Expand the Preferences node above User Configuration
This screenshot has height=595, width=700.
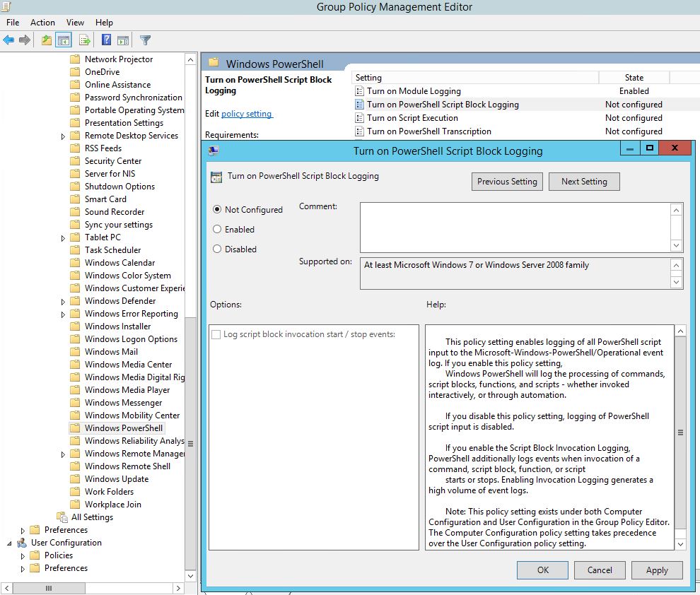point(23,530)
